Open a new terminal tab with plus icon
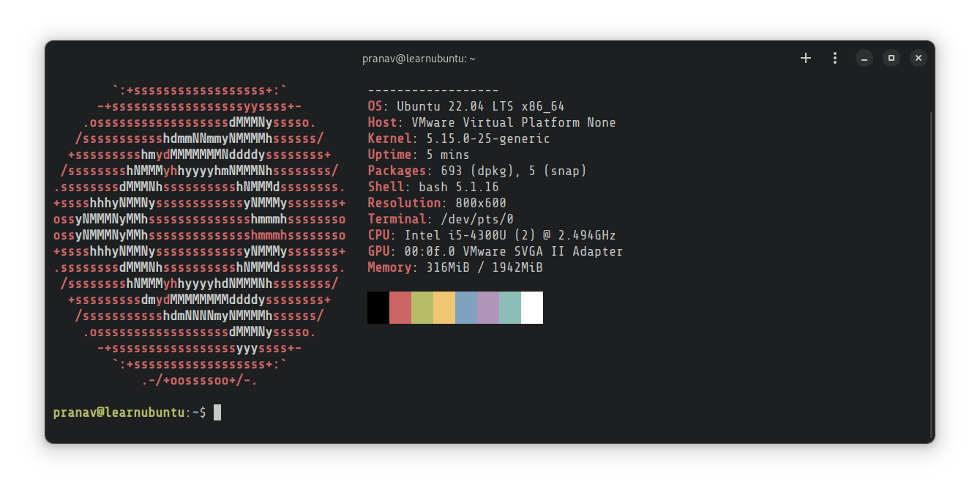This screenshot has height=493, width=980. (806, 58)
